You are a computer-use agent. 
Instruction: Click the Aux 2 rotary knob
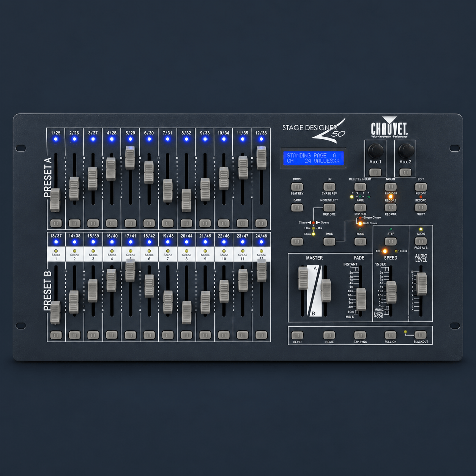coord(406,151)
